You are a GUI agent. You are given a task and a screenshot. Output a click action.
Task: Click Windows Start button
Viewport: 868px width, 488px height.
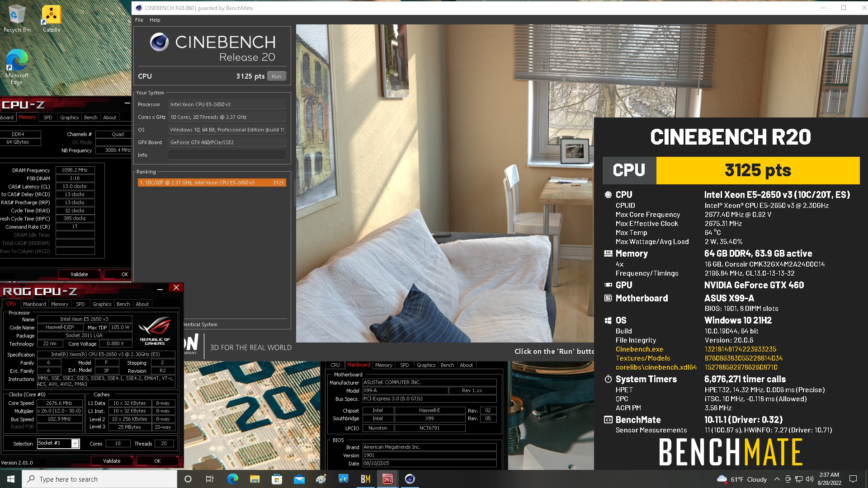click(11, 479)
